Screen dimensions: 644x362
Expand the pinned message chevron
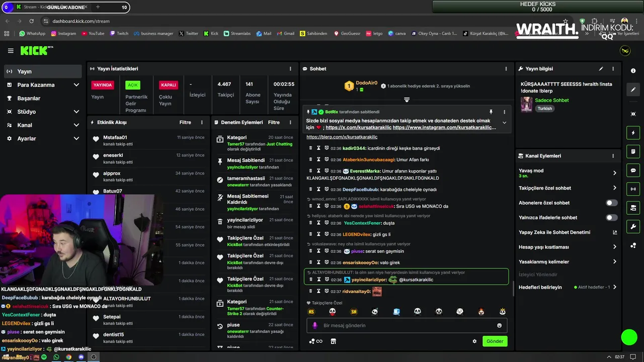click(504, 123)
